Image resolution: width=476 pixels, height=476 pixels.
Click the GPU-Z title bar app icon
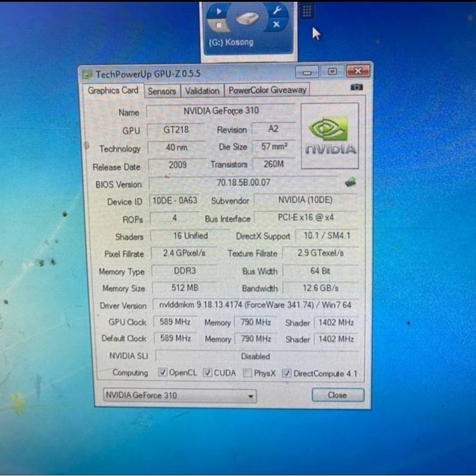87,74
